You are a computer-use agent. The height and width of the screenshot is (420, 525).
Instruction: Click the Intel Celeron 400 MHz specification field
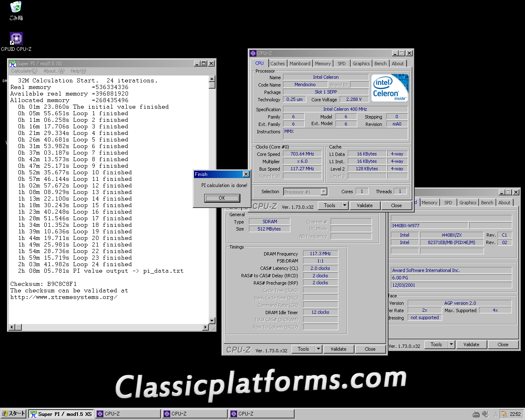coord(345,110)
